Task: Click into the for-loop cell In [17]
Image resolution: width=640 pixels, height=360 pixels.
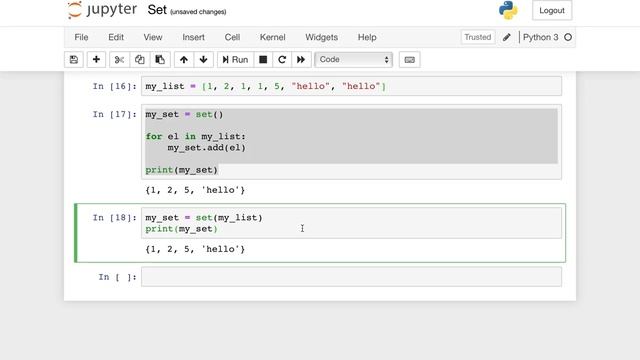Action: pyautogui.click(x=351, y=142)
